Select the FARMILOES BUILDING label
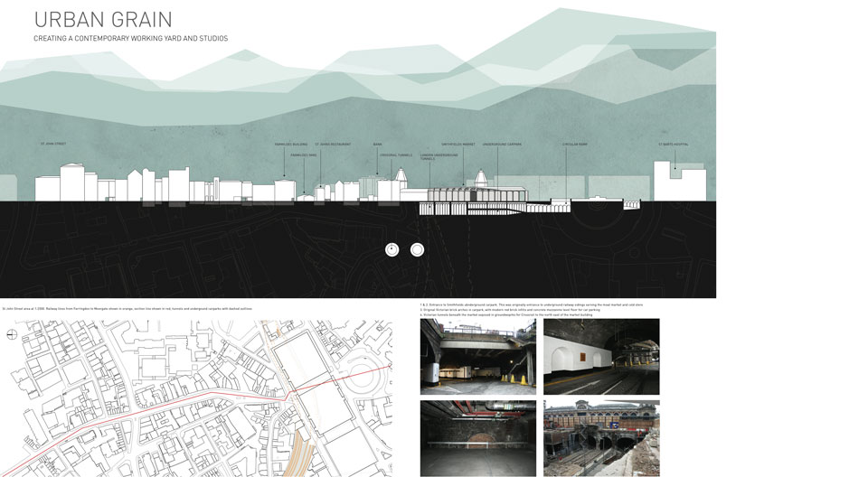 coord(291,144)
